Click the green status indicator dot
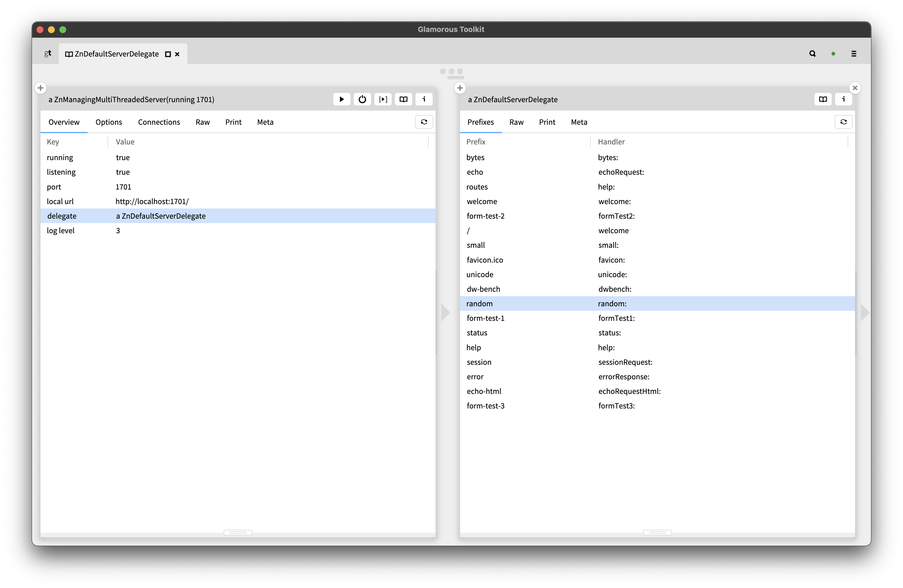Image resolution: width=903 pixels, height=588 pixels. 834,53
